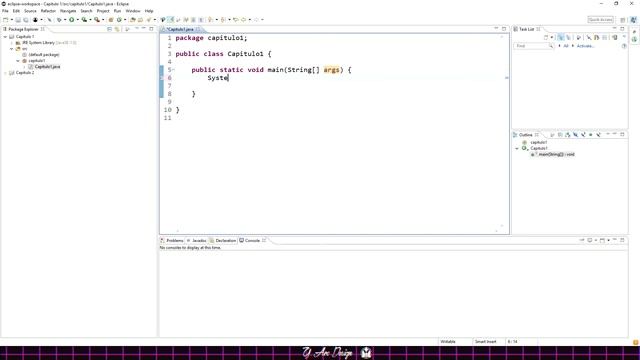The height and width of the screenshot is (360, 640).
Task: Select Capitulo1.java in Package Explorer
Action: (x=47, y=67)
